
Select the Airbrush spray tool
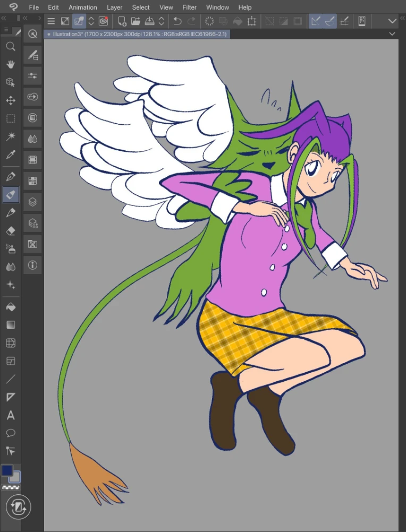[11, 248]
